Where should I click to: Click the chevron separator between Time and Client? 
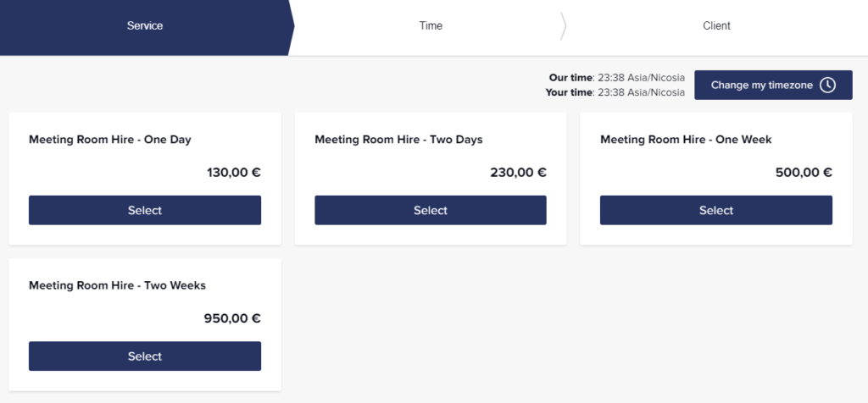point(564,26)
